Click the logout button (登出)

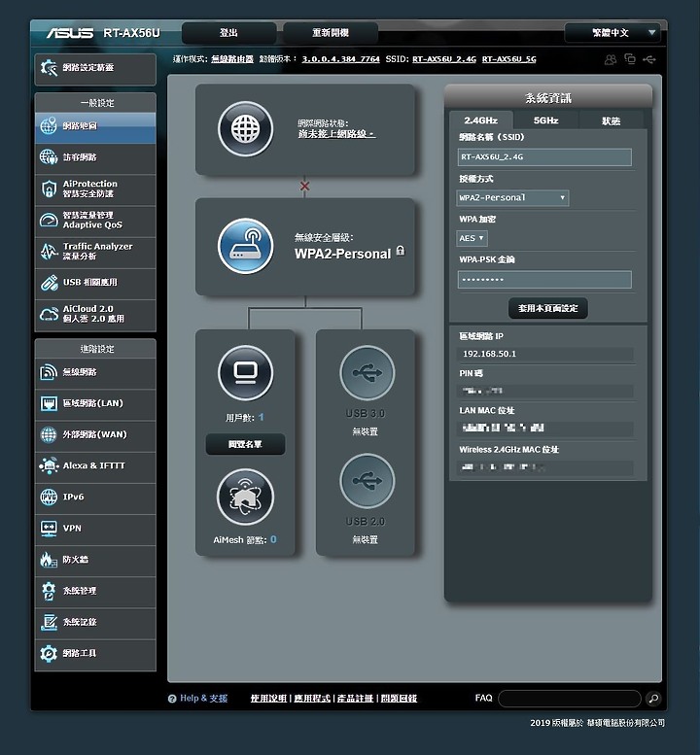pos(228,33)
